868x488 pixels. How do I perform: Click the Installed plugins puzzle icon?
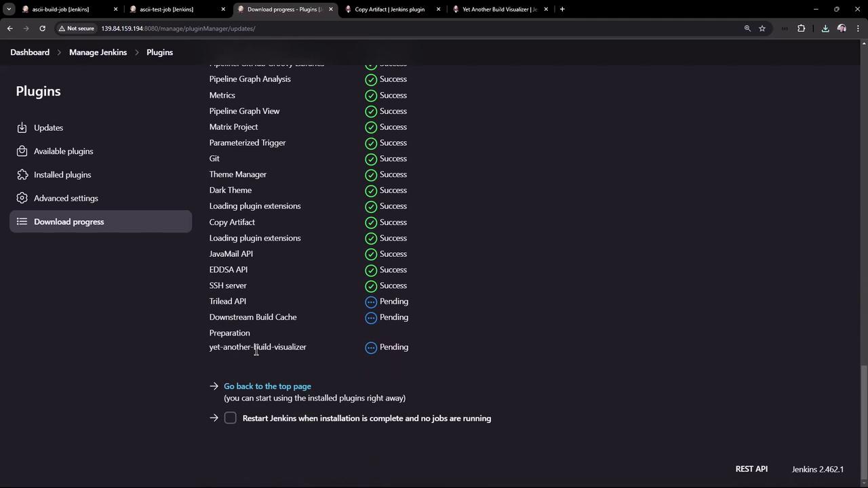click(x=22, y=175)
